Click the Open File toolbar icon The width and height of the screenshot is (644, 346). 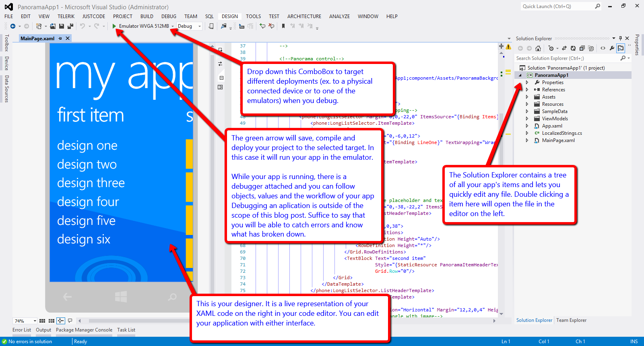[x=53, y=26]
